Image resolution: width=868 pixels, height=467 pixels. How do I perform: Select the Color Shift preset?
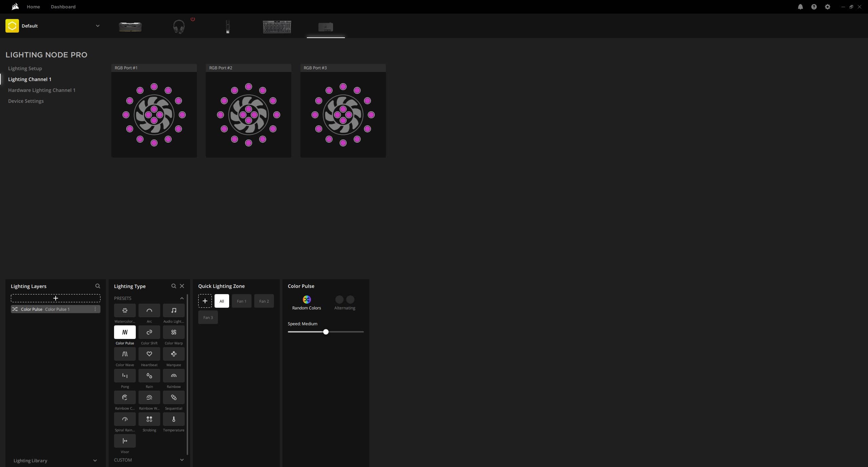pyautogui.click(x=149, y=332)
